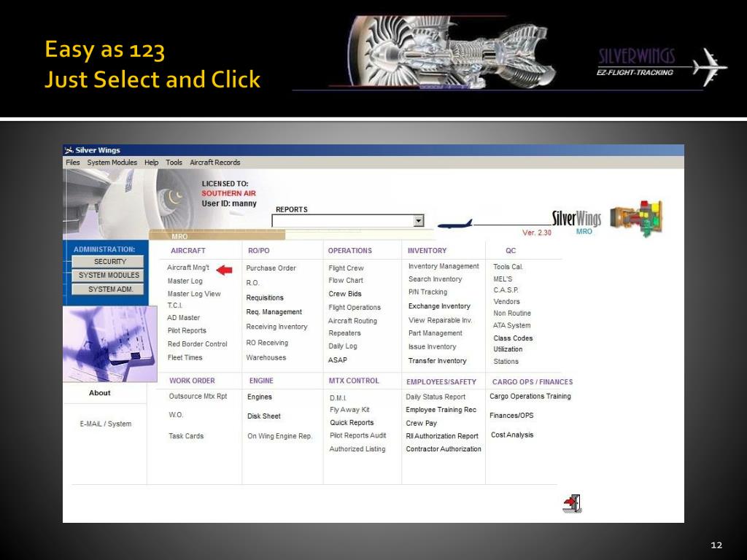The height and width of the screenshot is (560, 747).
Task: Open Master Log
Action: [185, 281]
